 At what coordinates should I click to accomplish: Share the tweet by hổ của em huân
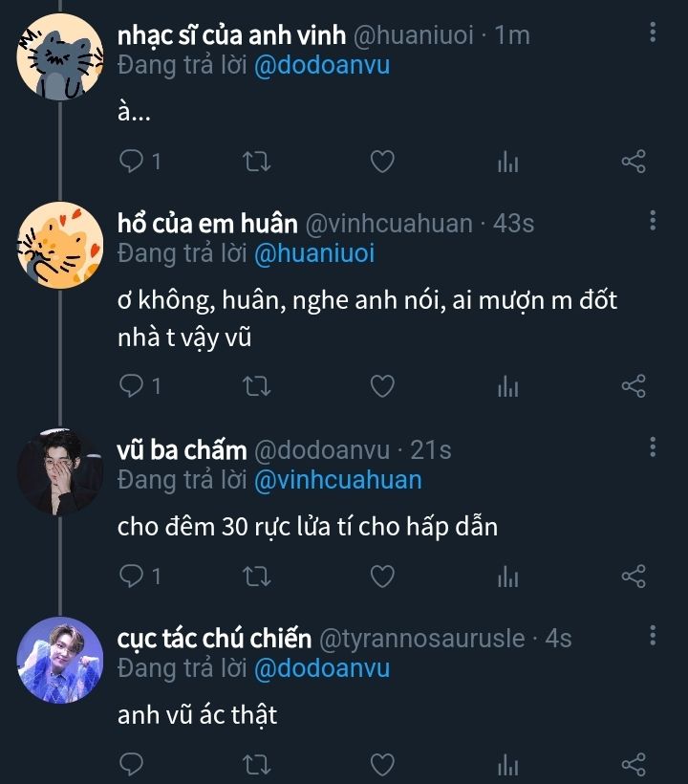coord(634,386)
